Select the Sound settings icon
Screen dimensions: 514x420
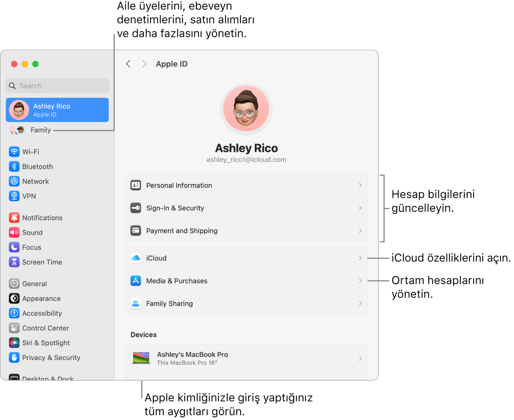14,232
